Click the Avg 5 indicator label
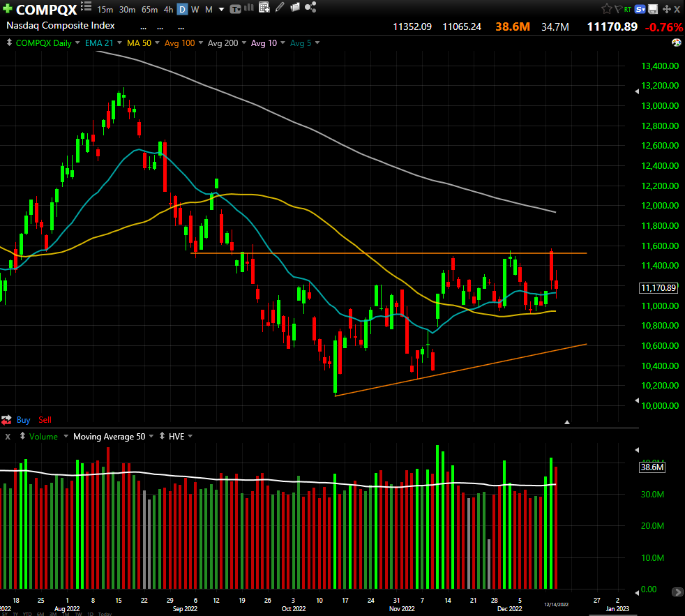The height and width of the screenshot is (616, 685). click(301, 43)
